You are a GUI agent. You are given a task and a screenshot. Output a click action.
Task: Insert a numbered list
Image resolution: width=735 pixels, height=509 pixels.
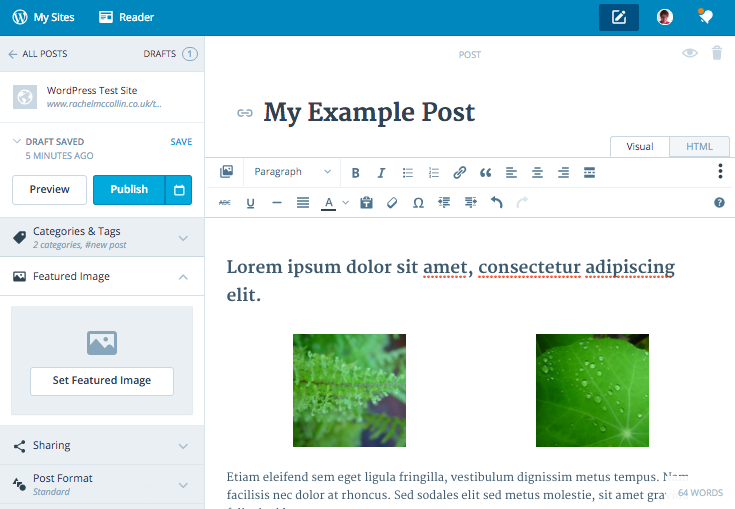pos(434,173)
